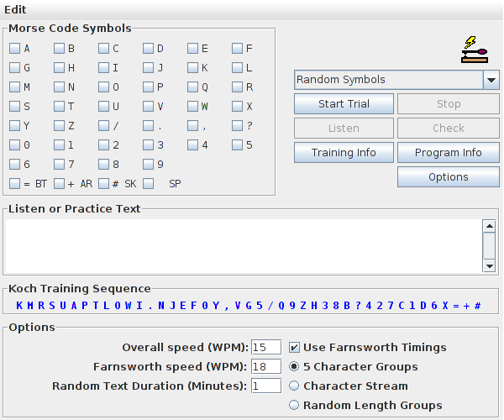504x420 pixels.
Task: Tick the letter M symbol checkbox
Action: (x=15, y=87)
